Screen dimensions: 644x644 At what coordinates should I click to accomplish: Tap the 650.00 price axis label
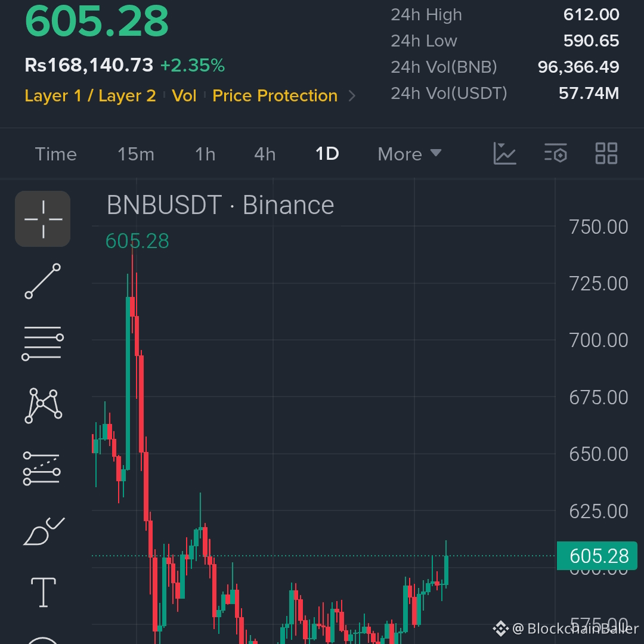(x=599, y=454)
